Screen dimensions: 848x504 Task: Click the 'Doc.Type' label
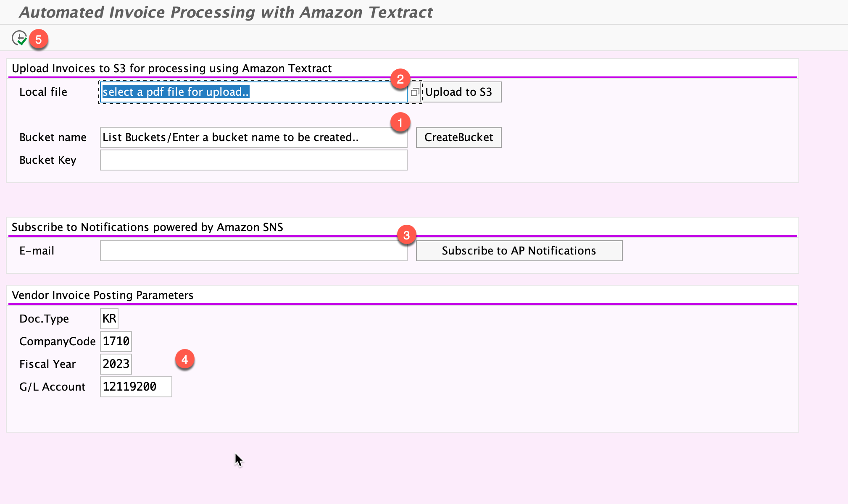pyautogui.click(x=44, y=319)
